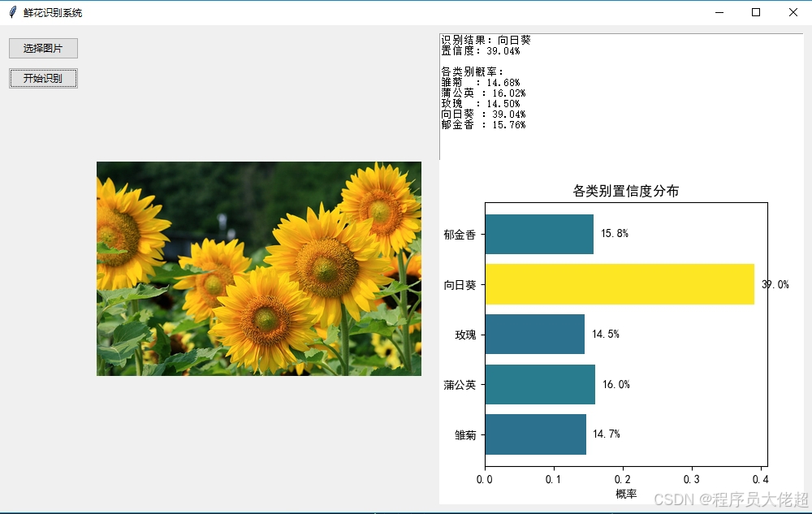The image size is (812, 514).
Task: Click the 向日葵 y-axis label
Action: coord(460,285)
